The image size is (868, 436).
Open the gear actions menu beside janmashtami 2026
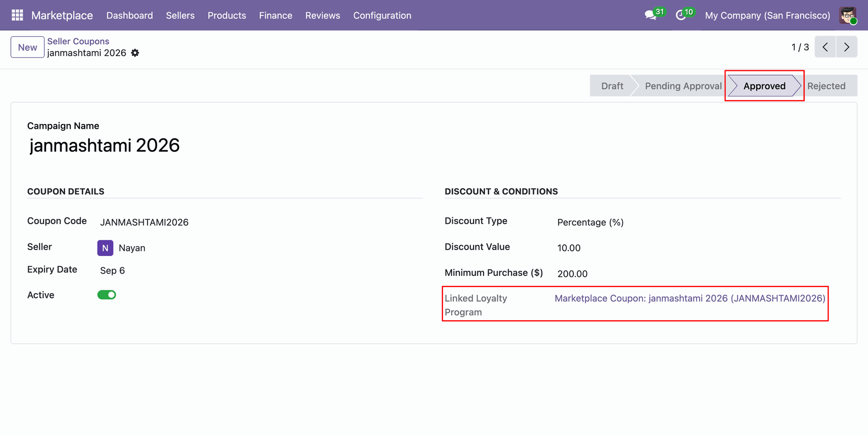135,53
